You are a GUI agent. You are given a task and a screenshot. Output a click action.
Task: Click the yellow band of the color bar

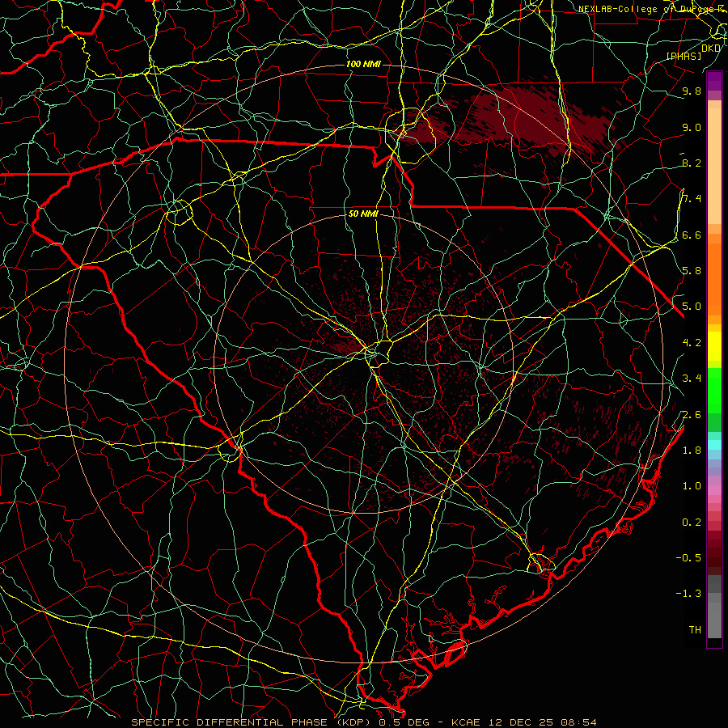714,346
